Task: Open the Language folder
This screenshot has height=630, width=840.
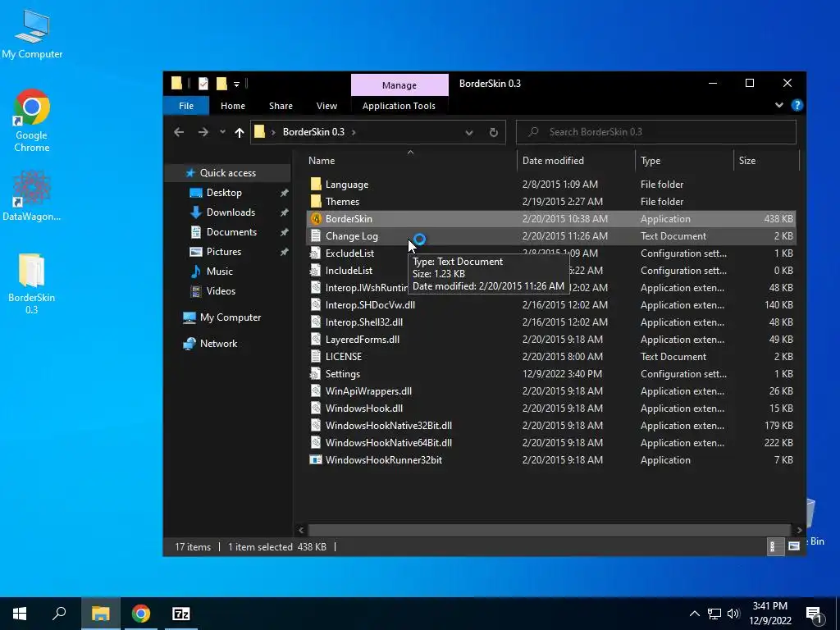Action: pyautogui.click(x=550, y=185)
